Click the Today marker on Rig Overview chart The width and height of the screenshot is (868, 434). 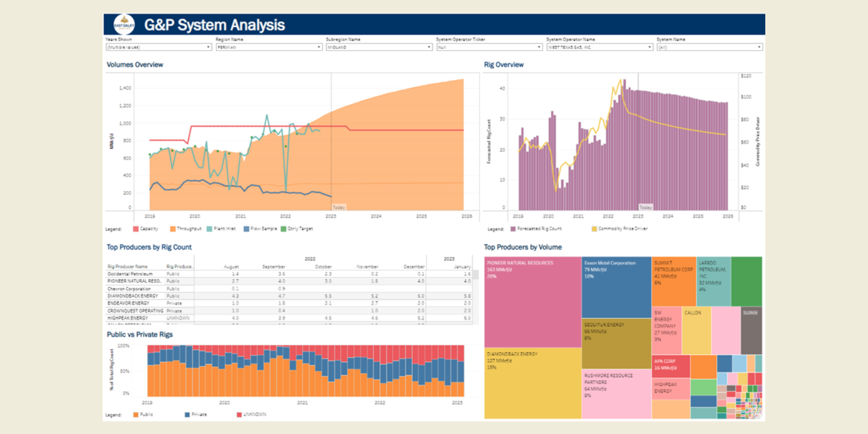645,207
